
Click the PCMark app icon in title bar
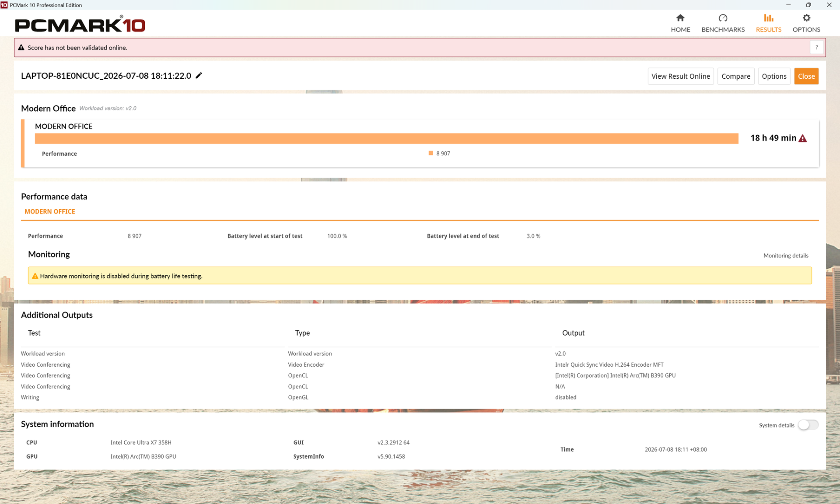pyautogui.click(x=4, y=5)
